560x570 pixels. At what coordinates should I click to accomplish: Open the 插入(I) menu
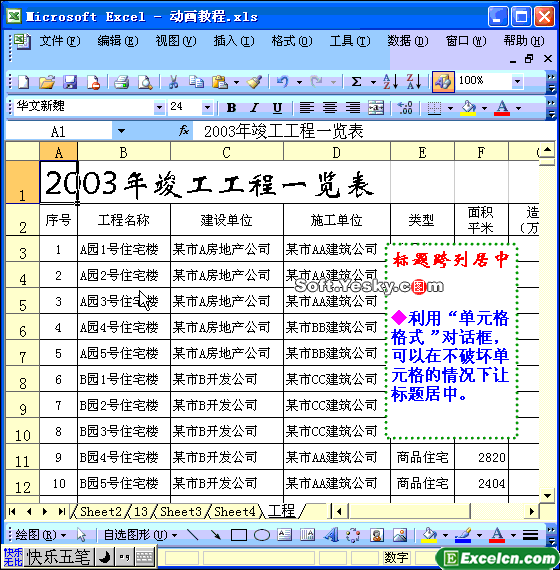point(234,41)
